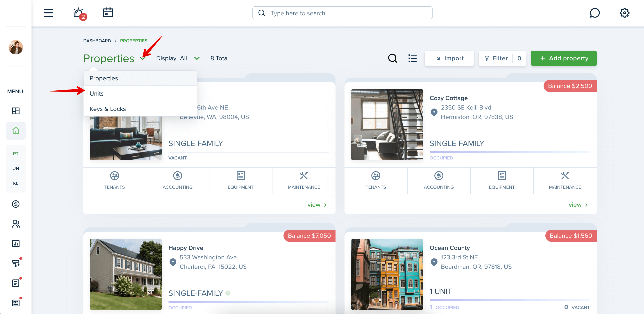Switch to list view icon
This screenshot has width=644, height=314.
[x=413, y=58]
